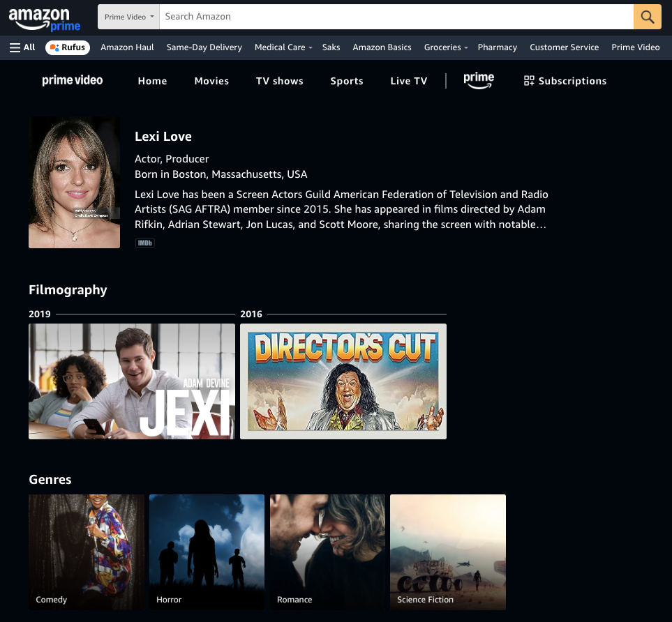Click the orange search magnifier button

point(647,17)
